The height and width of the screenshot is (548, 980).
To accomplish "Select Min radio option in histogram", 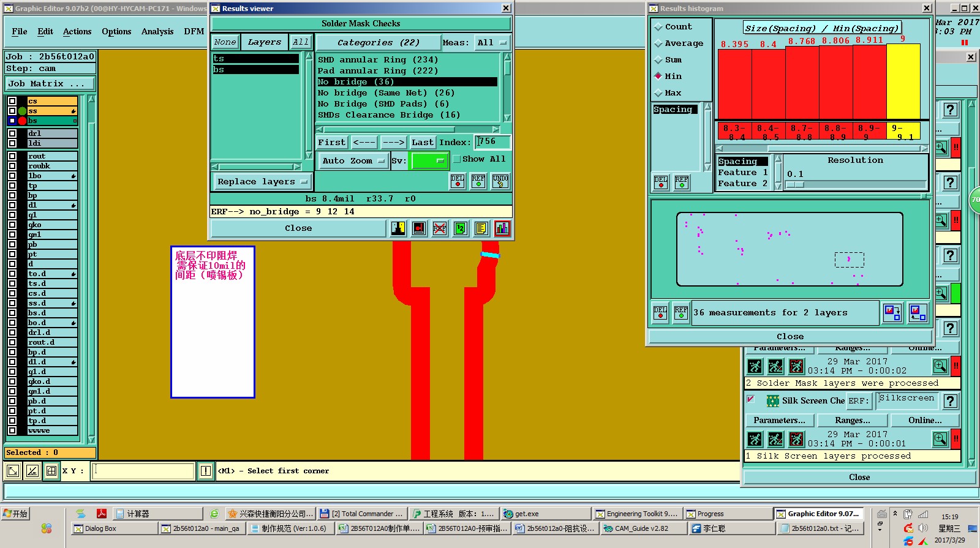I will [x=658, y=77].
